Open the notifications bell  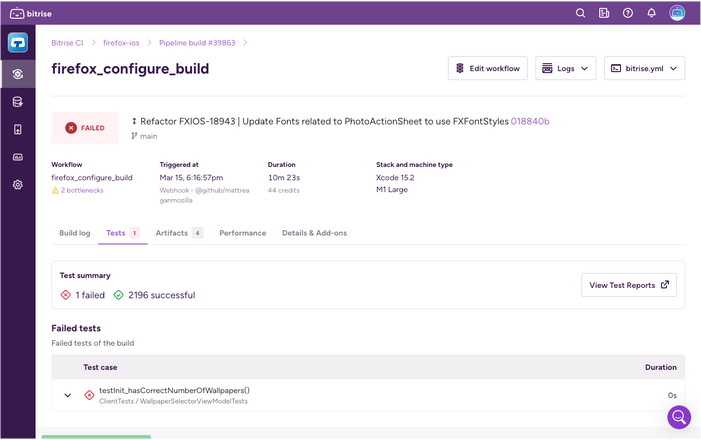[651, 13]
